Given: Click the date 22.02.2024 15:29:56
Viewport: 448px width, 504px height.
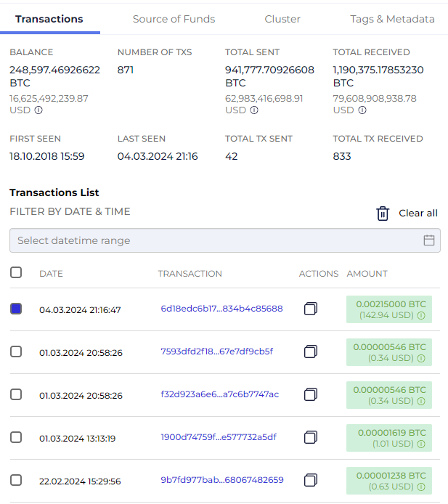Looking at the screenshot, I should pyautogui.click(x=80, y=481).
